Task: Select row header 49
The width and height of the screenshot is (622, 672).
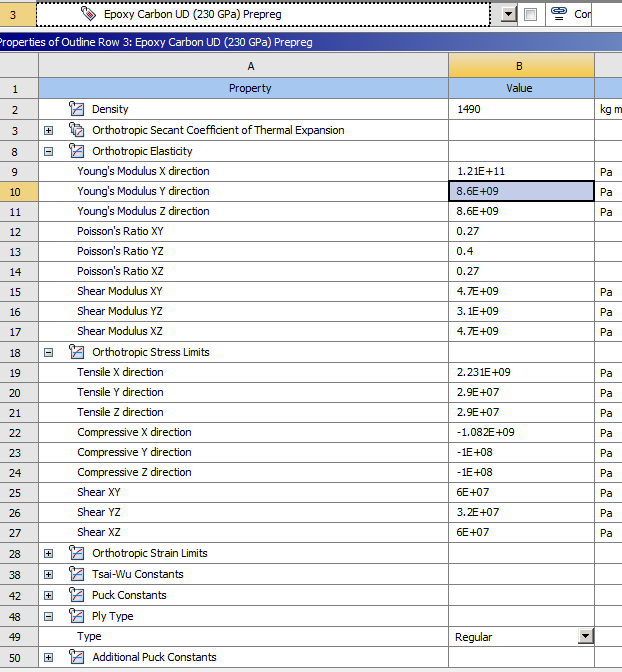Action: click(19, 637)
